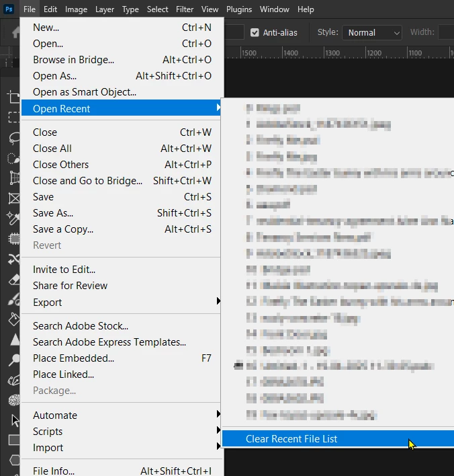The width and height of the screenshot is (454, 476).
Task: Open the Image menu
Action: tap(76, 9)
